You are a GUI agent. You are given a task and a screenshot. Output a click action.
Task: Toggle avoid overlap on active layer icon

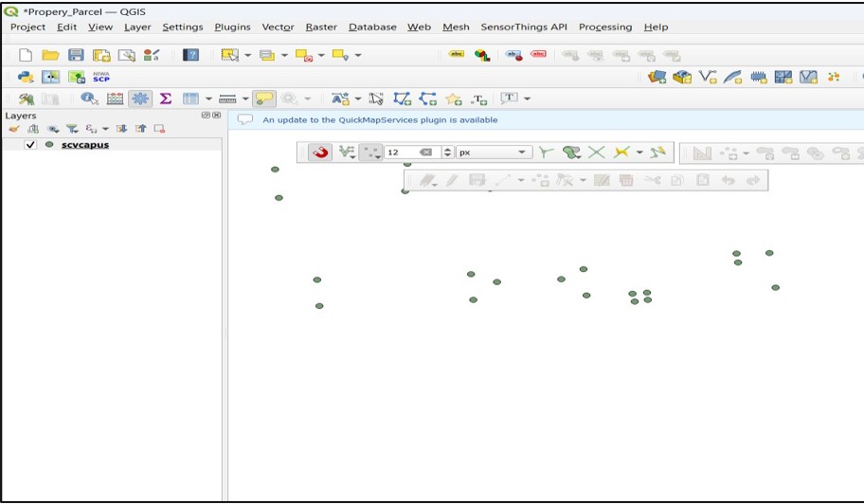pos(571,152)
